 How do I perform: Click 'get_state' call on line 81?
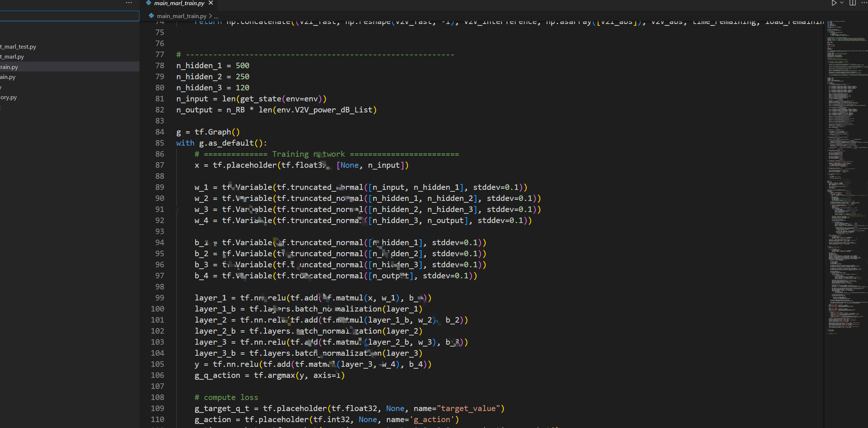[x=261, y=99]
